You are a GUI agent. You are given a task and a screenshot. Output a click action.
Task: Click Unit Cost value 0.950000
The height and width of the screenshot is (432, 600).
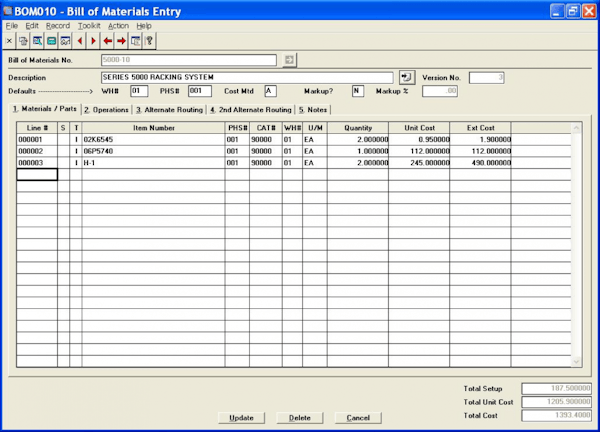(434, 140)
